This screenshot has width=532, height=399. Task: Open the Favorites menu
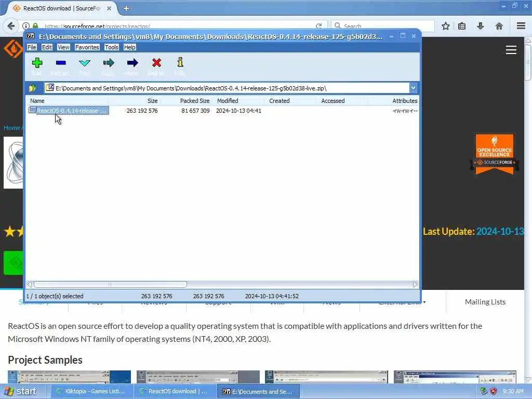[x=87, y=47]
